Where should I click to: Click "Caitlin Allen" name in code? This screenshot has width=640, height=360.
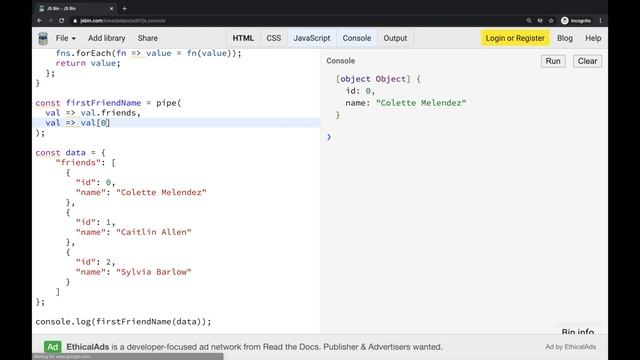(154, 232)
